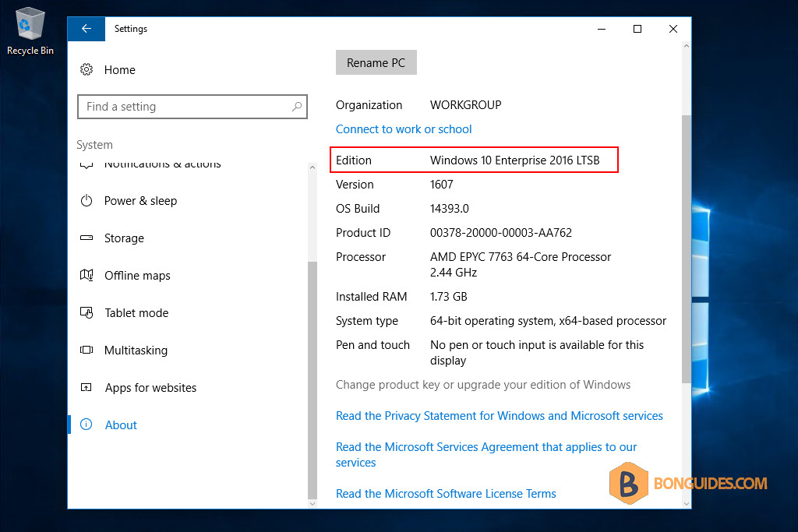
Task: Select the Storage drive icon
Action: (87, 238)
